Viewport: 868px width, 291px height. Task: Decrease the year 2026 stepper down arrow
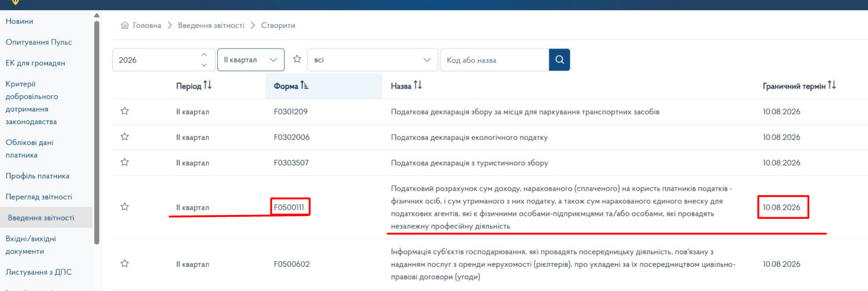tap(204, 65)
